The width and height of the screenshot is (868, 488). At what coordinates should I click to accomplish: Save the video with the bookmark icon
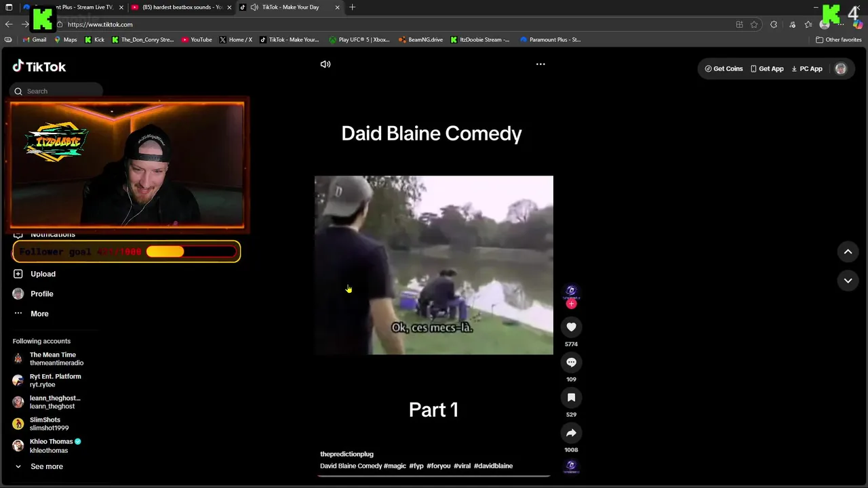(571, 398)
